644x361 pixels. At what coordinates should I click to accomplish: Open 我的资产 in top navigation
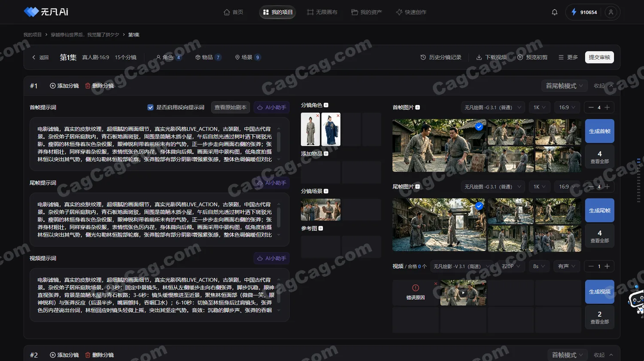[x=366, y=12]
